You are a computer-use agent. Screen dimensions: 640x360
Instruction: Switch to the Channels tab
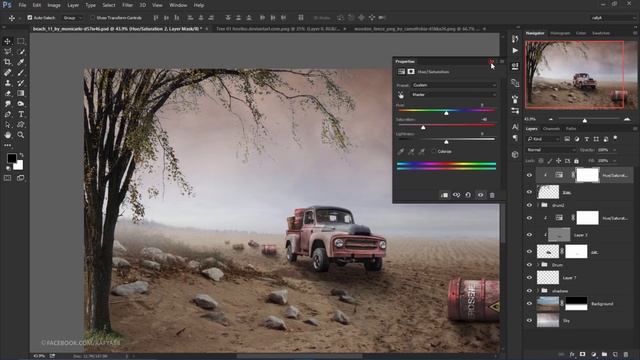[x=551, y=129]
